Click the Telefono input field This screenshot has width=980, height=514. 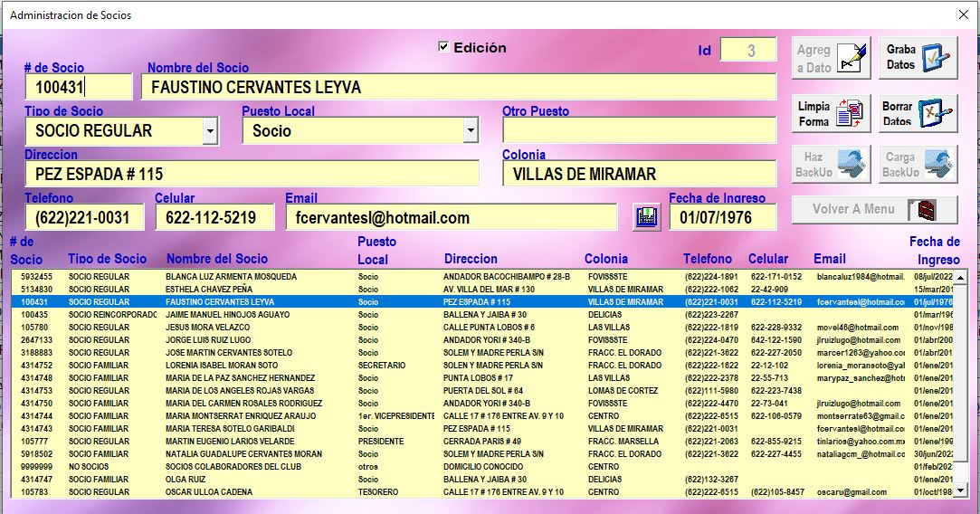[x=84, y=217]
